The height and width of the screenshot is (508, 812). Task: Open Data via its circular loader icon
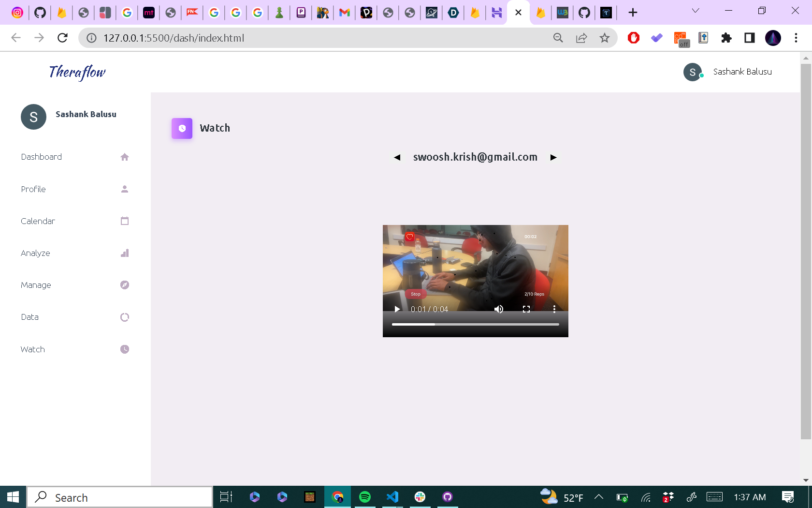point(125,317)
